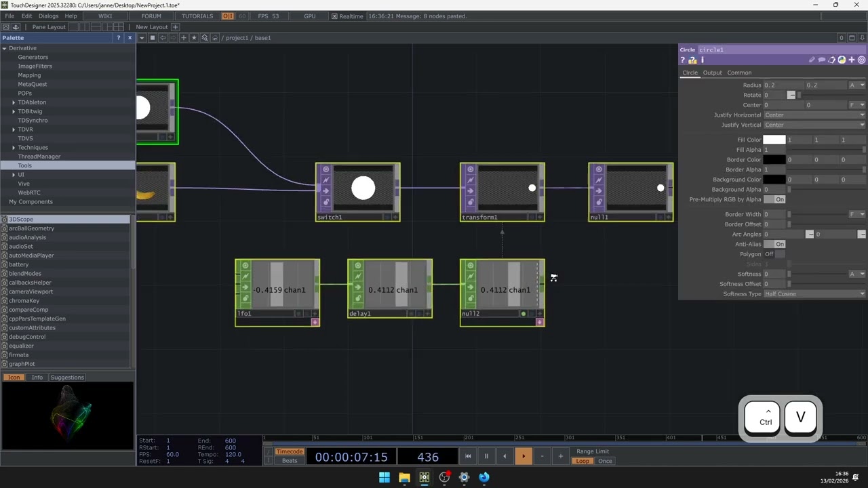This screenshot has height=488, width=868.
Task: Set range limit to Loop
Action: click(x=583, y=461)
